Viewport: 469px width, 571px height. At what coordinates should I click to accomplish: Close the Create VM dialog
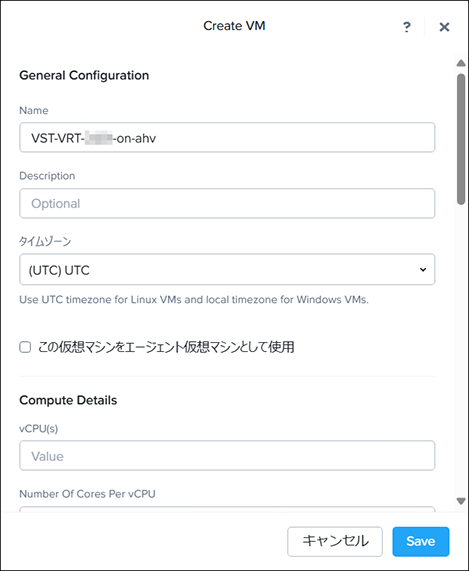pos(444,27)
